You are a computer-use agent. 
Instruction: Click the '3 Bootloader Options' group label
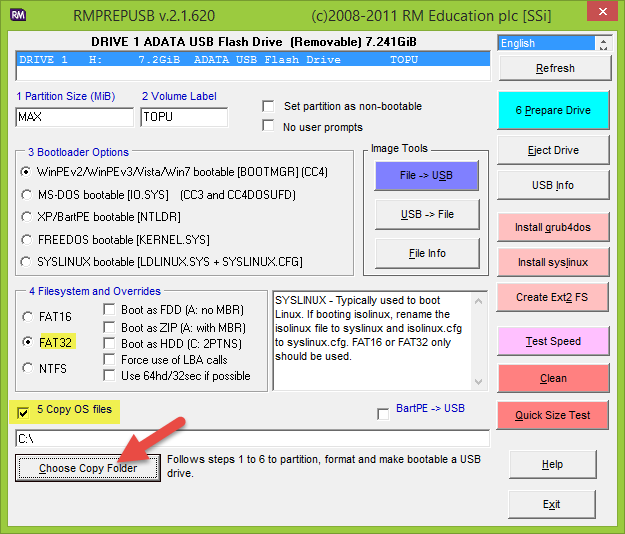tap(79, 152)
